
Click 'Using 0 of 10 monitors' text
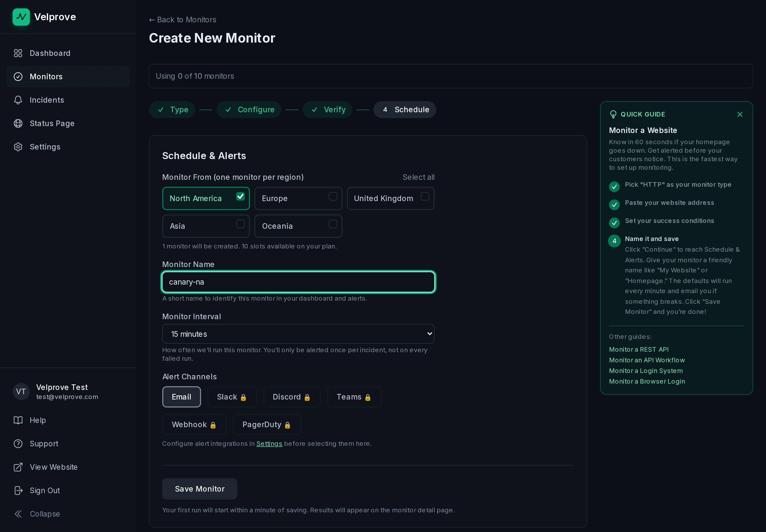[195, 76]
